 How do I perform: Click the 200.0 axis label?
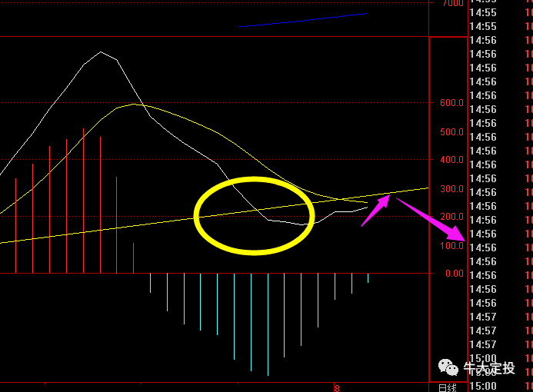coord(451,217)
